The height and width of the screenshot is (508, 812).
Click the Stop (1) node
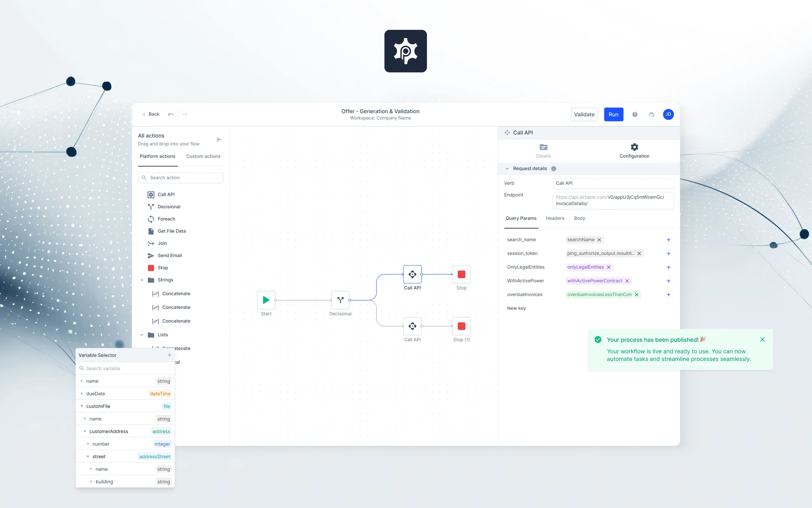[x=462, y=326]
